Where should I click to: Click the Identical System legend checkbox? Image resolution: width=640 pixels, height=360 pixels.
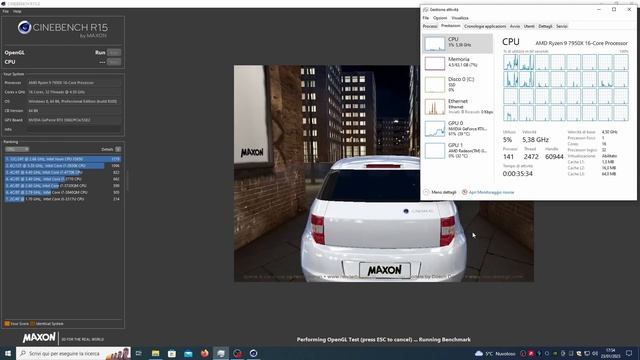click(33, 324)
